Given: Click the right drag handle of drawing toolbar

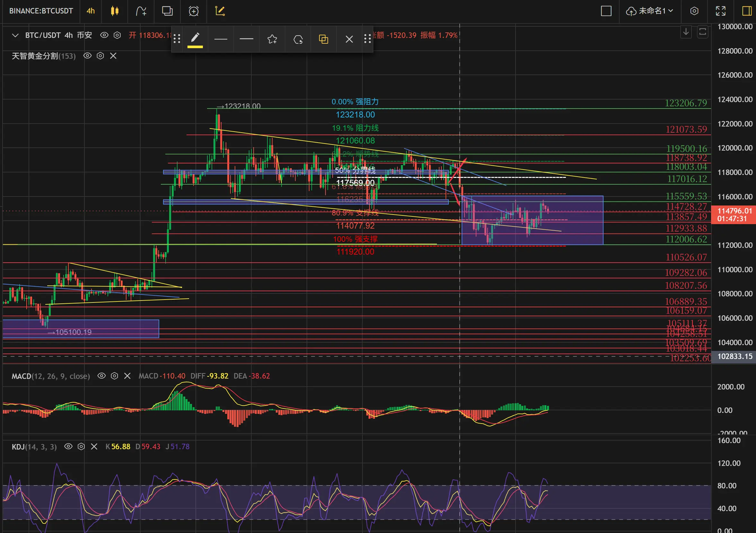Looking at the screenshot, I should coord(368,39).
